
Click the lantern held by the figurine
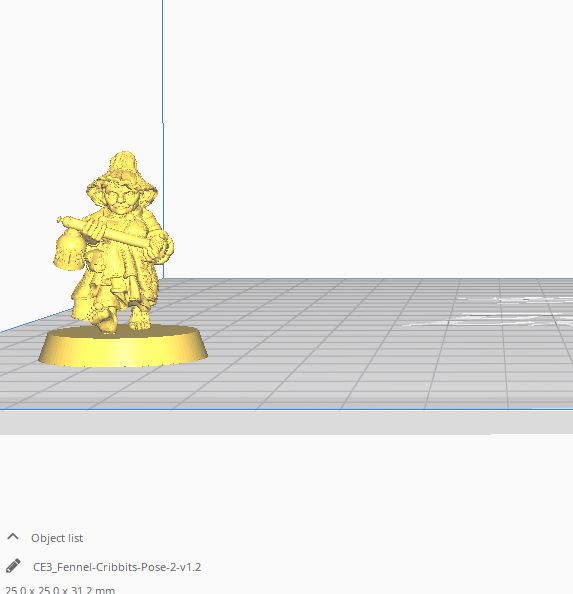(69, 252)
